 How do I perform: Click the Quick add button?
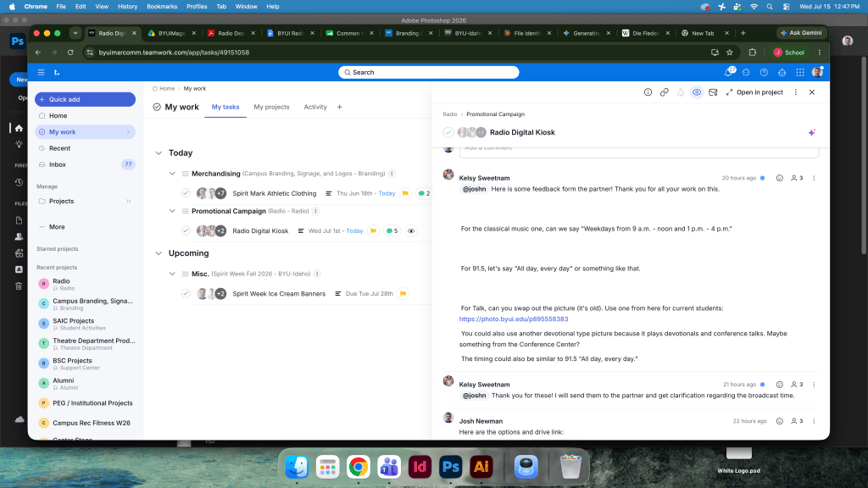pos(86,99)
